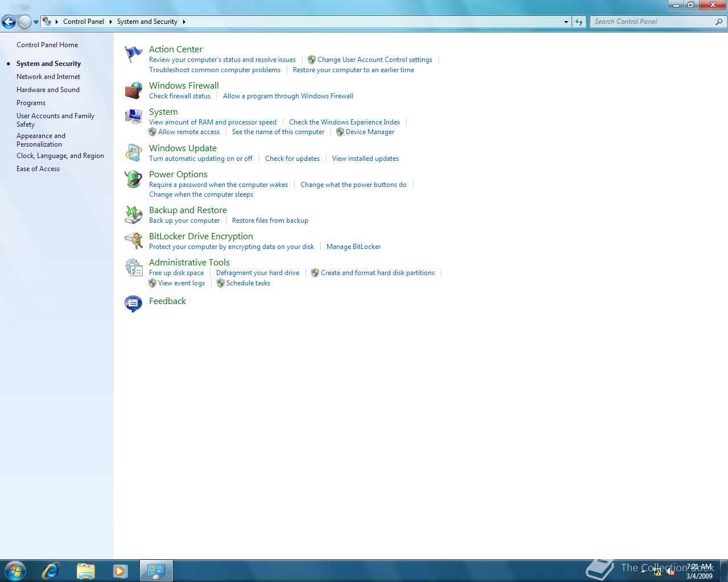This screenshot has width=728, height=582.
Task: Click the Control Panel breadcrumb
Action: (x=84, y=22)
